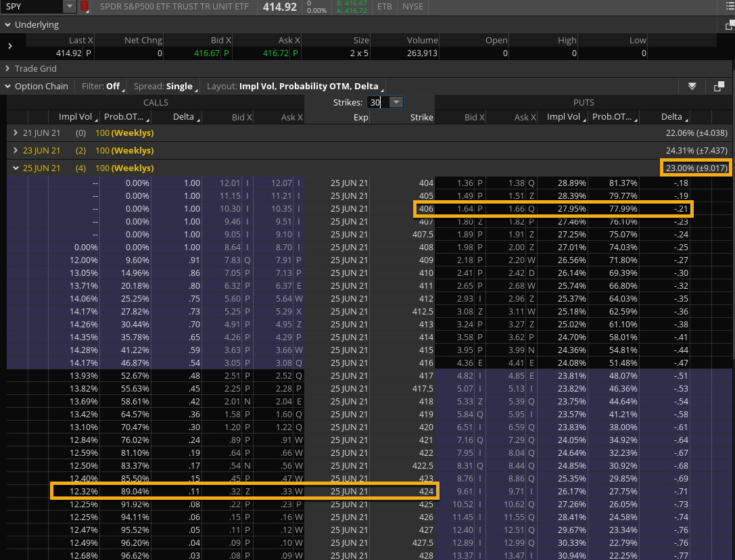Click the double-chevron icon in the Option Chain header
The width and height of the screenshot is (735, 560).
(692, 87)
